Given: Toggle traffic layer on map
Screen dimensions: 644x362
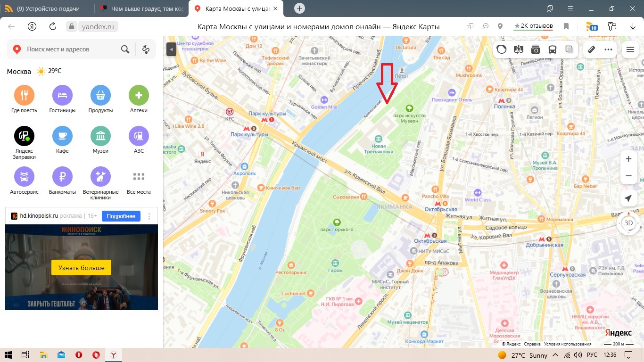Looking at the screenshot, I should tap(502, 49).
